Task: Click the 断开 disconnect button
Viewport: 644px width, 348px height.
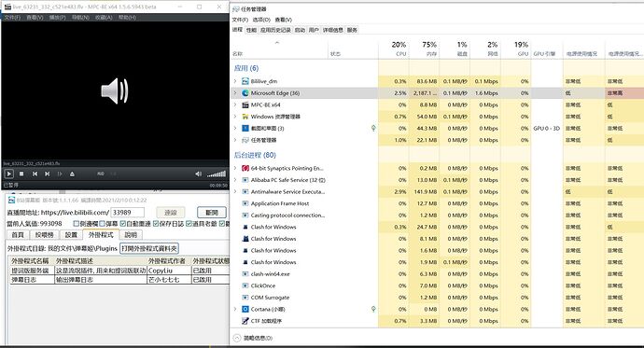Action: (212, 213)
